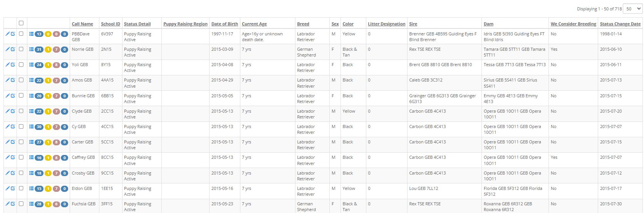
Task: Click the edit-in-form icon for Crosby GEB
Action: pos(13,173)
